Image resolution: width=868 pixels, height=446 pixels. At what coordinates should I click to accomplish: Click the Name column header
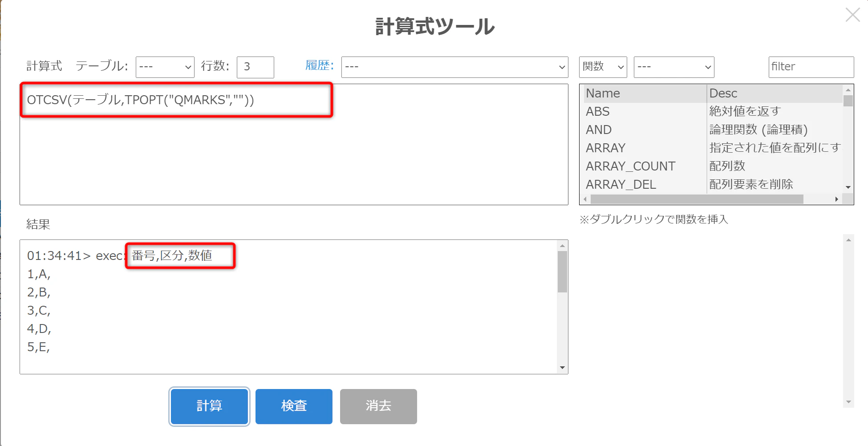click(x=645, y=93)
